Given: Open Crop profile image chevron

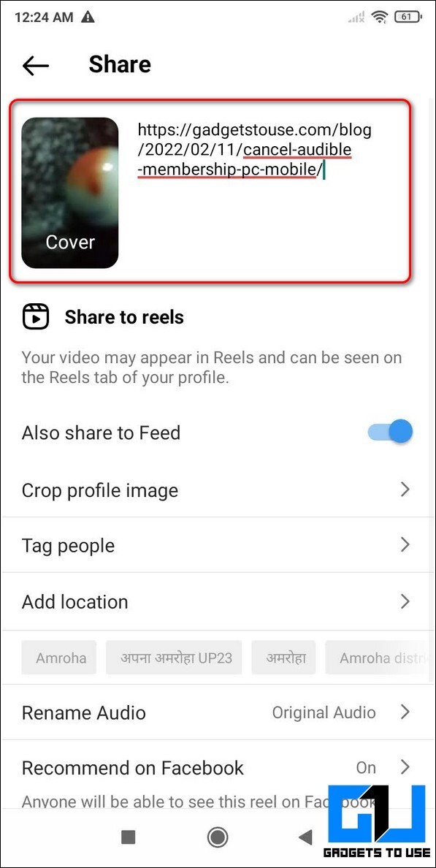Looking at the screenshot, I should click(x=405, y=490).
